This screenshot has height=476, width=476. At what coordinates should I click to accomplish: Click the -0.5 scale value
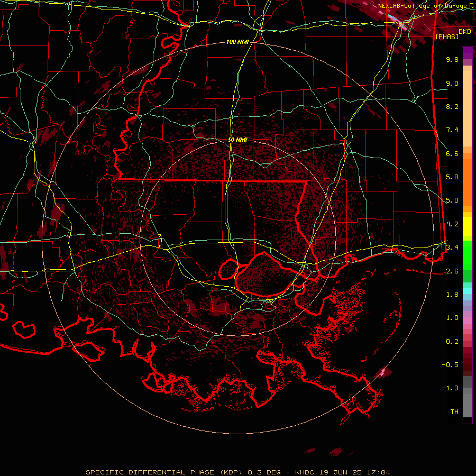pos(450,365)
